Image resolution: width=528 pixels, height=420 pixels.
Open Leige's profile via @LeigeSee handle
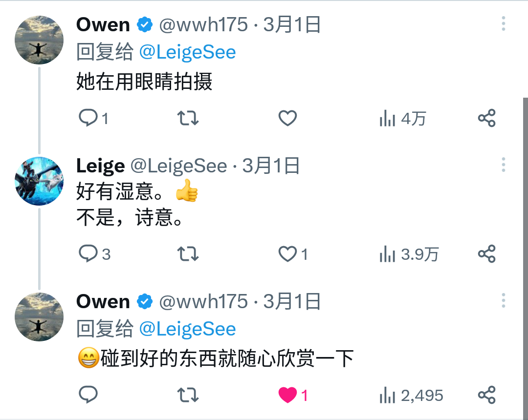[x=178, y=167]
